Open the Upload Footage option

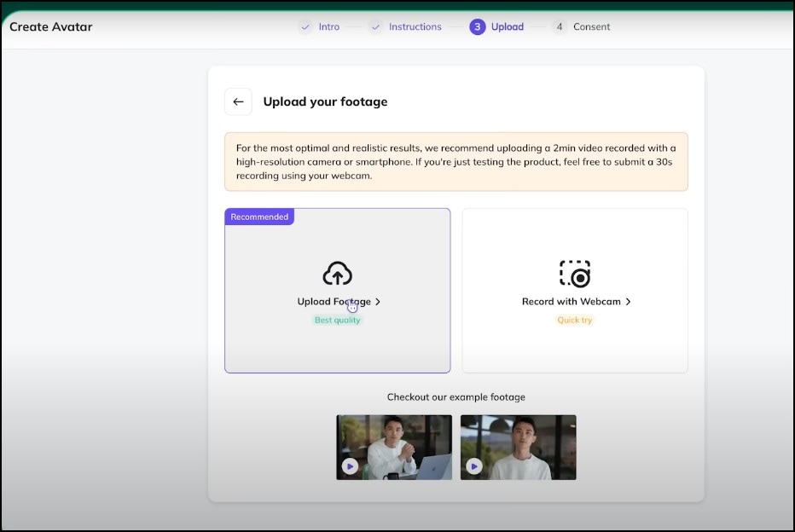pyautogui.click(x=338, y=291)
